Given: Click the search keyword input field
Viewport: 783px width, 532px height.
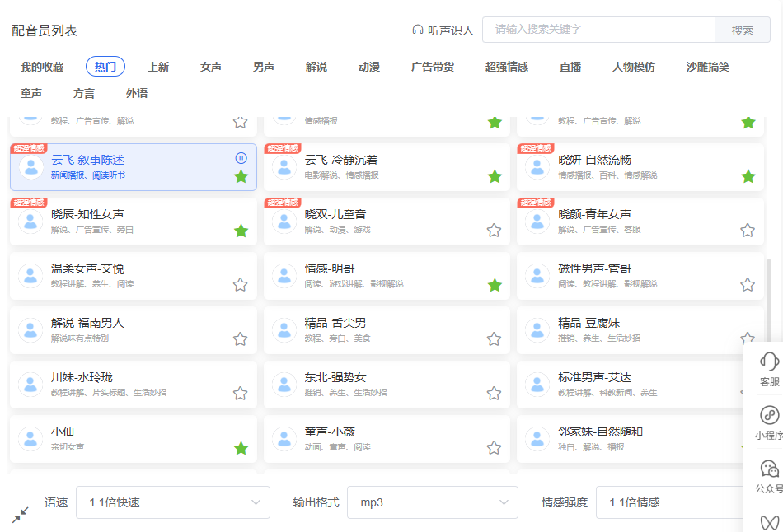Looking at the screenshot, I should [x=598, y=30].
